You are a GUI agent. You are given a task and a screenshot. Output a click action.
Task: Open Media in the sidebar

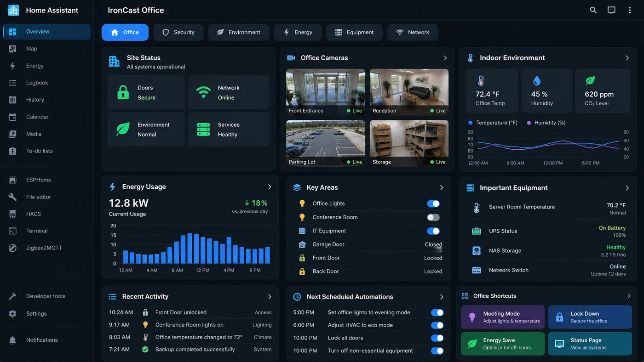coord(46,134)
